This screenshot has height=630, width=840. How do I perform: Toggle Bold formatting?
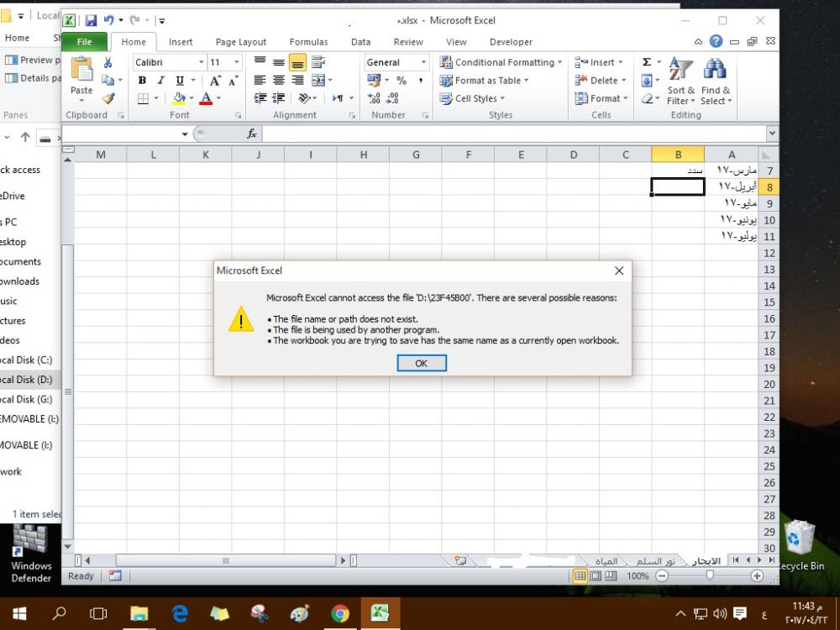142,81
